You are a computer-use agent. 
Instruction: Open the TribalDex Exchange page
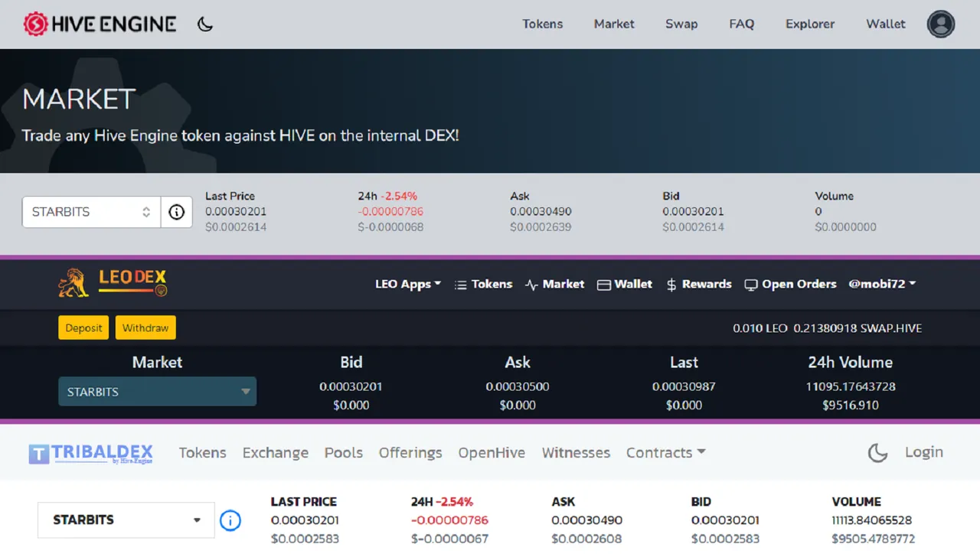tap(276, 453)
